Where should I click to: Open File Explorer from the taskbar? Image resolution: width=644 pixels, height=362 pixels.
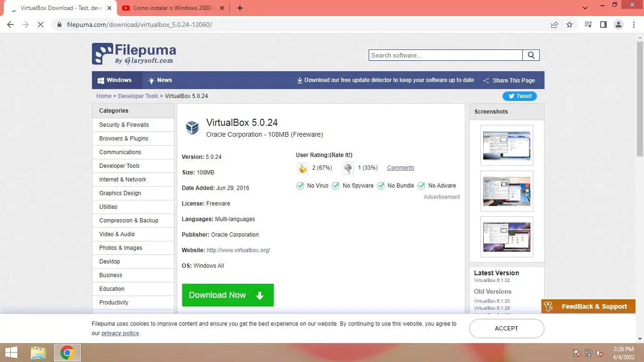pos(38,353)
